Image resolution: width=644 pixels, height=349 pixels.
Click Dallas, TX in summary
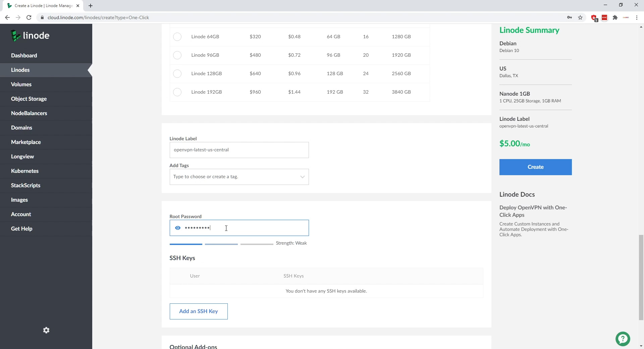tap(508, 76)
